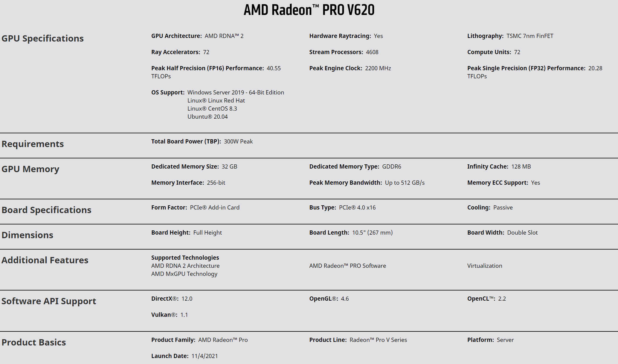Click the Board Specifications section heading

46,210
